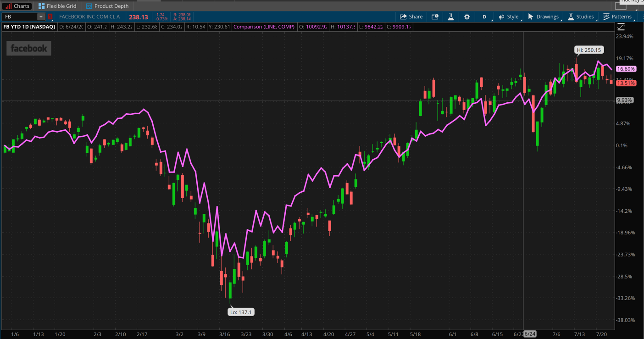This screenshot has width=644, height=339.
Task: Open the Patterns menu
Action: point(617,17)
